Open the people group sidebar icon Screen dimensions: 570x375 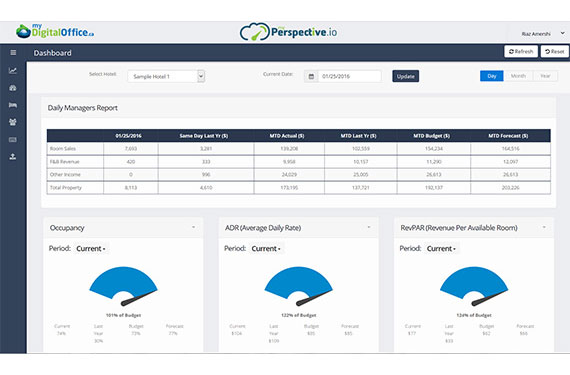(13, 122)
